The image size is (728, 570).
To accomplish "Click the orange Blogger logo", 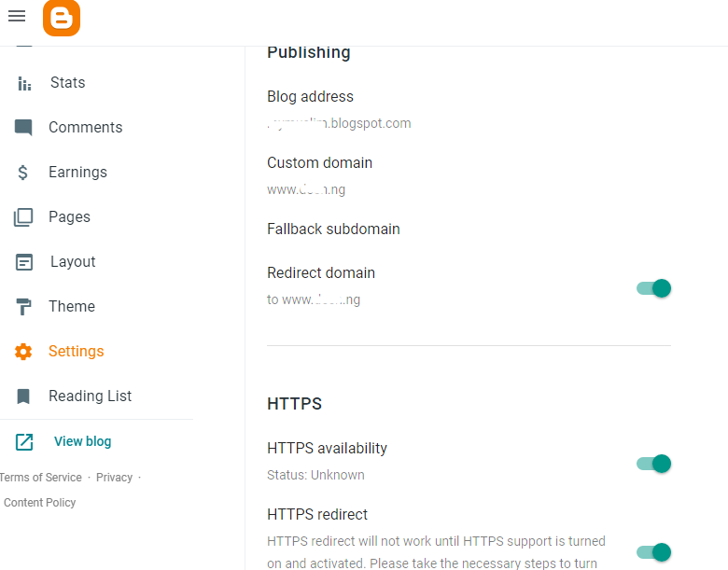I will pyautogui.click(x=62, y=19).
